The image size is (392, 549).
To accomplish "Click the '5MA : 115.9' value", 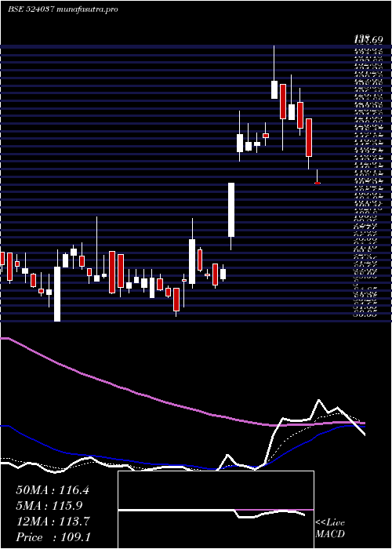I will click(x=49, y=506).
